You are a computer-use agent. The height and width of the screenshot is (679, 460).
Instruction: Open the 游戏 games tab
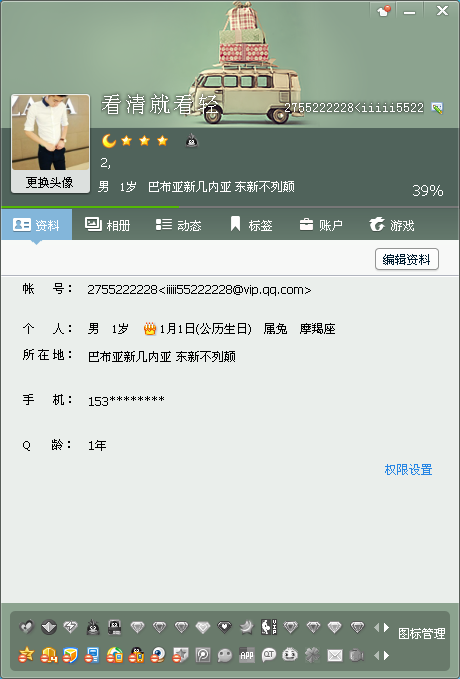[x=392, y=225]
